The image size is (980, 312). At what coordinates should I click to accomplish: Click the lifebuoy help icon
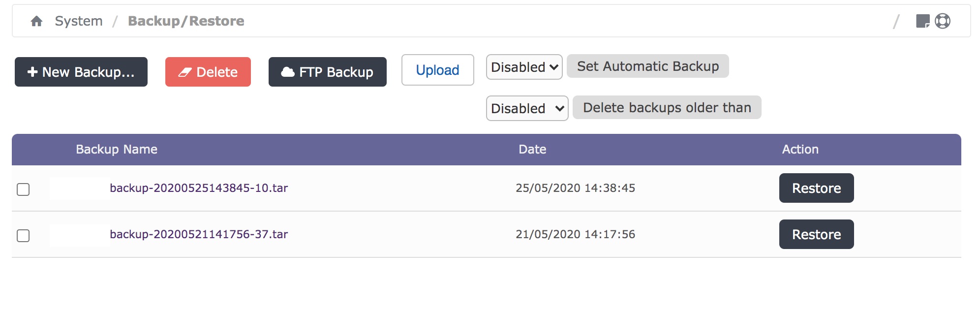(943, 21)
